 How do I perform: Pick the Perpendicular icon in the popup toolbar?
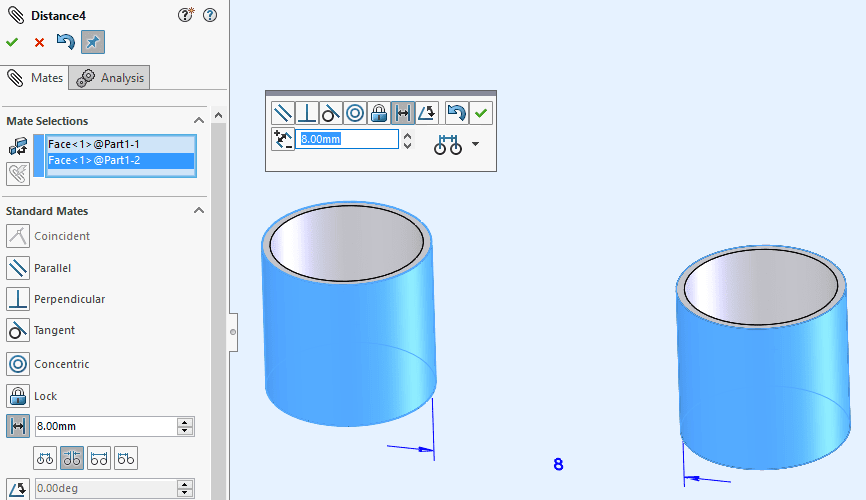[307, 113]
